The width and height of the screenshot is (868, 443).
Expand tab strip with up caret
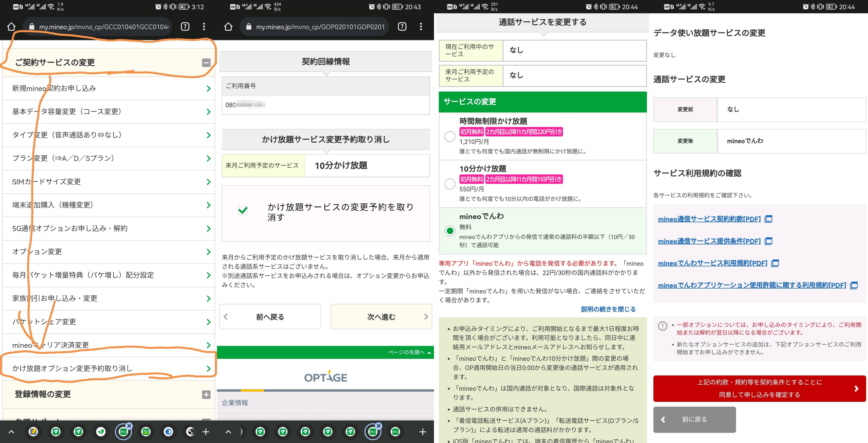tap(11, 432)
